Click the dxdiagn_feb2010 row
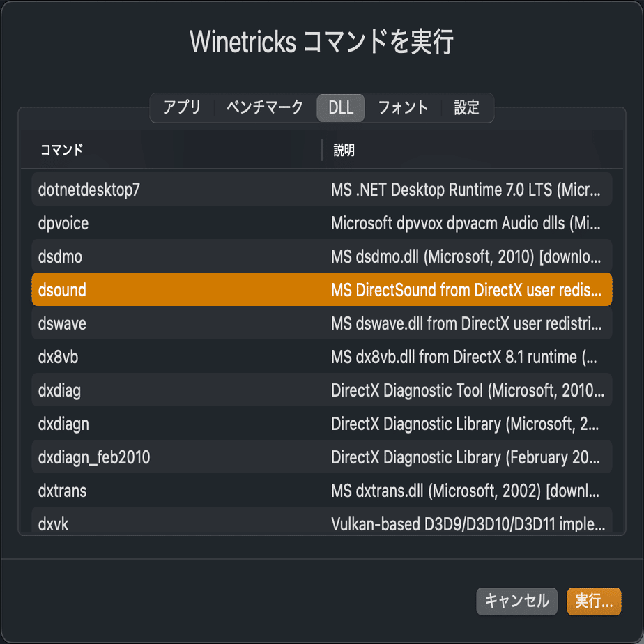644x644 pixels. (321, 457)
